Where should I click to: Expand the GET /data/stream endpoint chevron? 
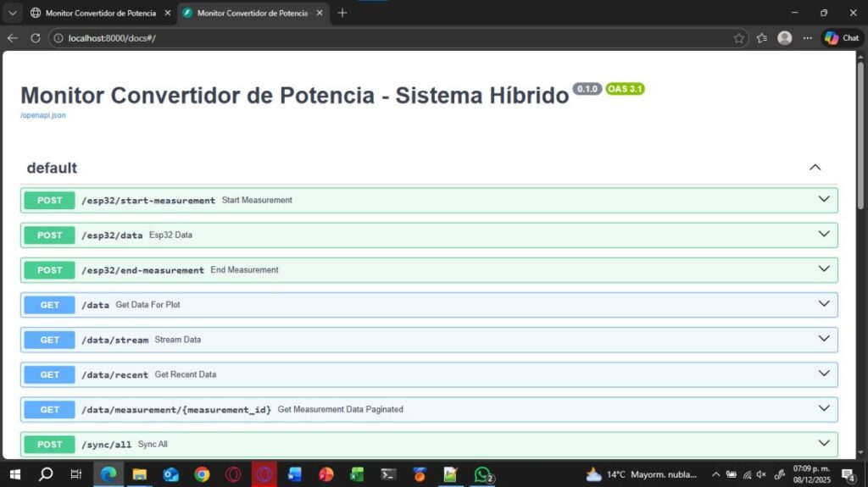coord(823,339)
